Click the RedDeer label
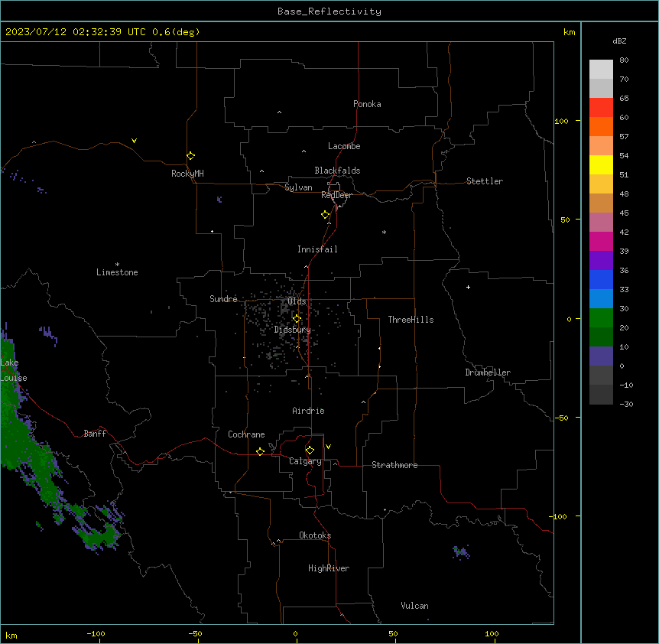The height and width of the screenshot is (644, 659). point(336,195)
